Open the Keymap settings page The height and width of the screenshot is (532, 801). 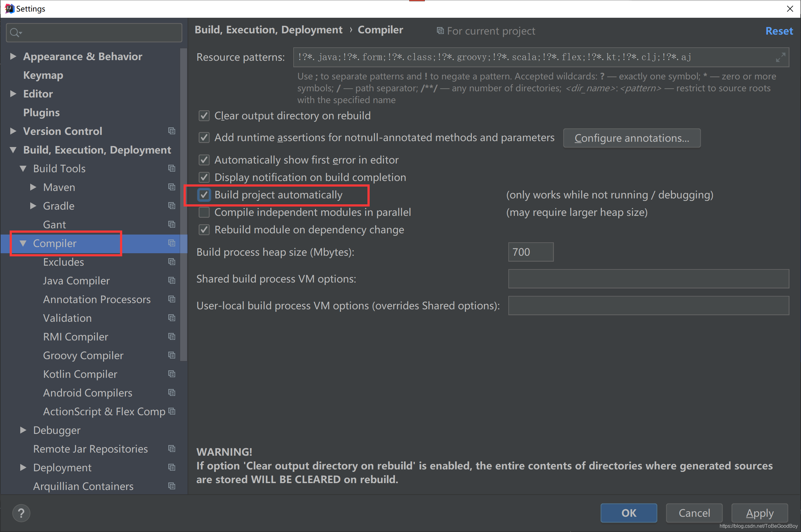[x=43, y=75]
